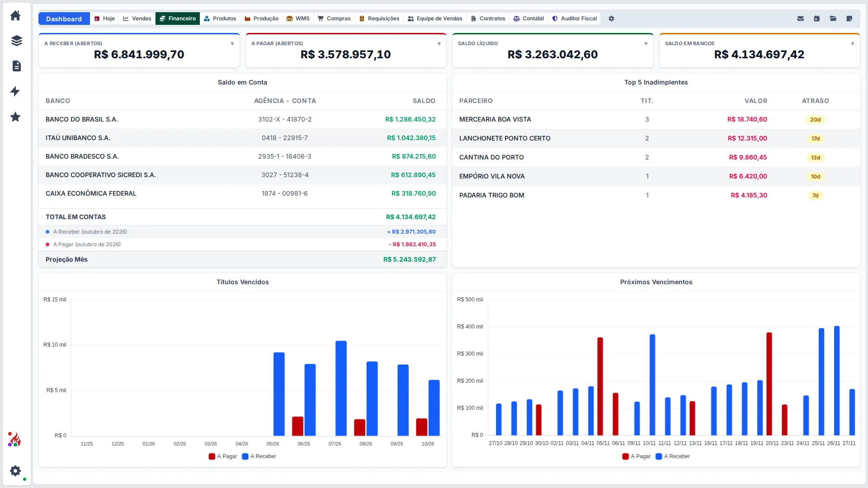Click the 20d delay badge
This screenshot has height=488, width=868.
(815, 120)
